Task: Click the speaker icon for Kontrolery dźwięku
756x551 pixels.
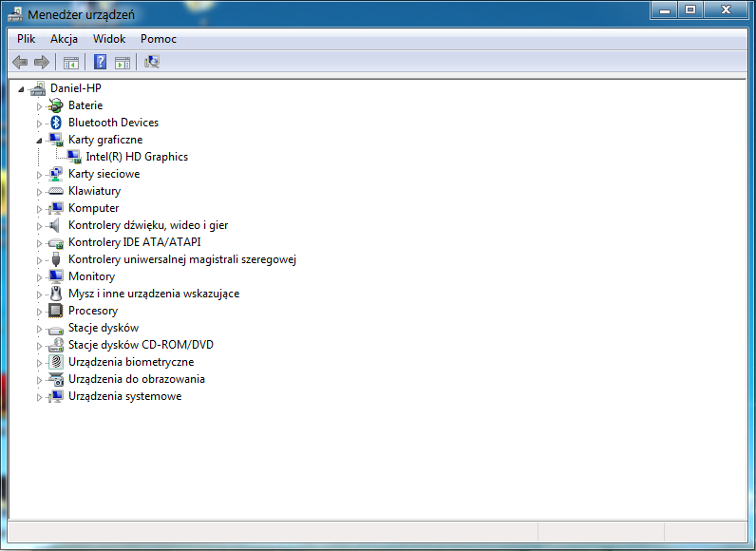Action: 55,225
